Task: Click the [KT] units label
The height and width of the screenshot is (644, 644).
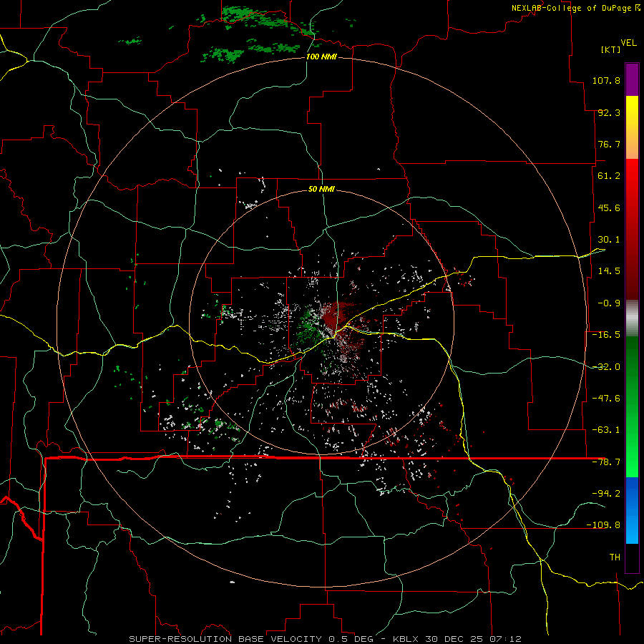Action: pyautogui.click(x=610, y=49)
